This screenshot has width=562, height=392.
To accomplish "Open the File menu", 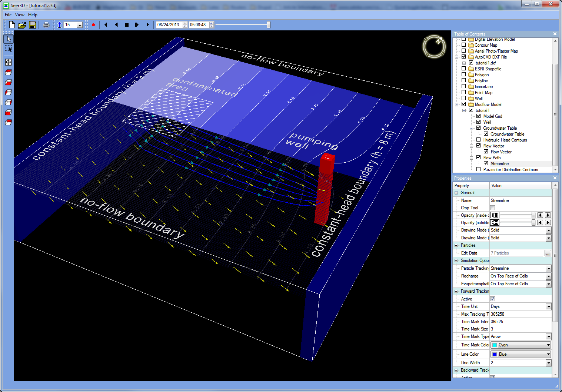I will tap(8, 15).
